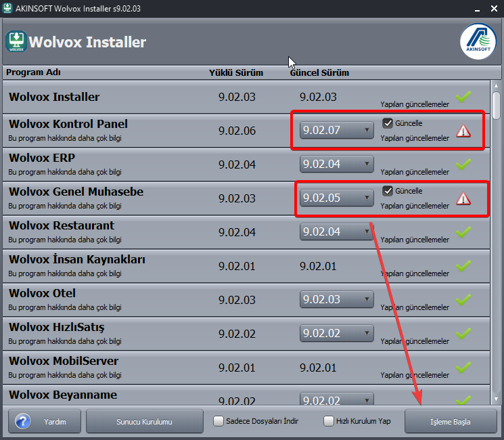This screenshot has height=440, width=504.
Task: Click the green checkmark for Wolvox ERP
Action: pyautogui.click(x=463, y=164)
